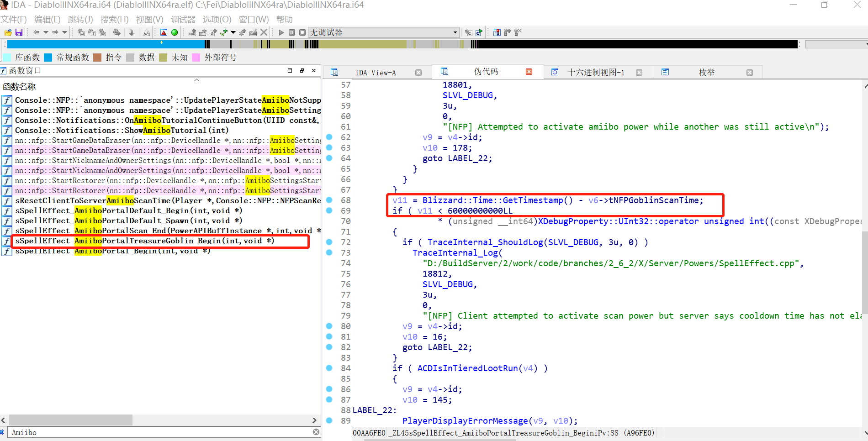The image size is (868, 441).
Task: Close the 伪代码 tab with red X
Action: 529,72
